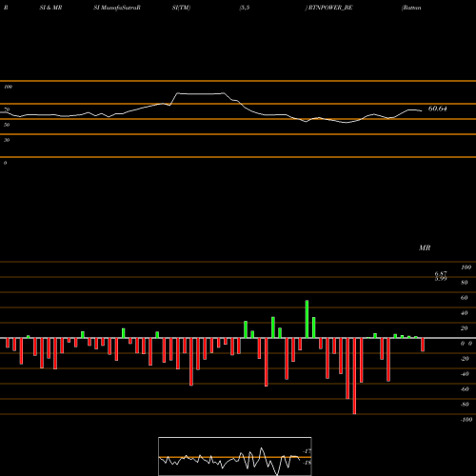Click the RSI axis label 100
This screenshot has width=476, height=476.
9,87
